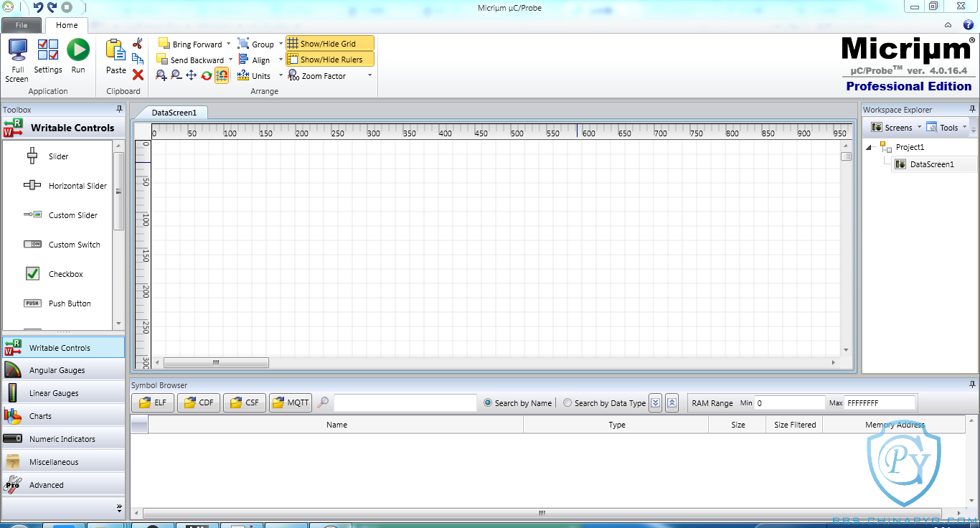This screenshot has height=528, width=980.
Task: Open Writable Controls category
Action: coord(63,348)
